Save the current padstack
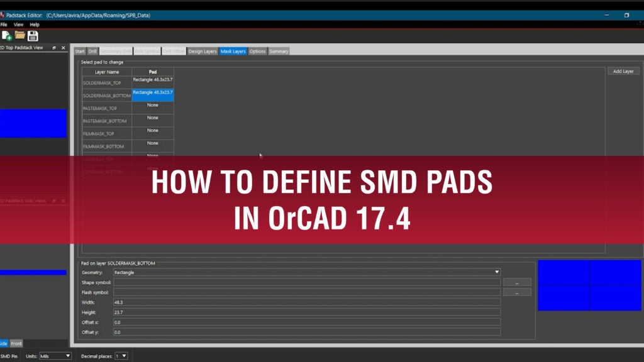This screenshot has height=362, width=644. click(32, 35)
